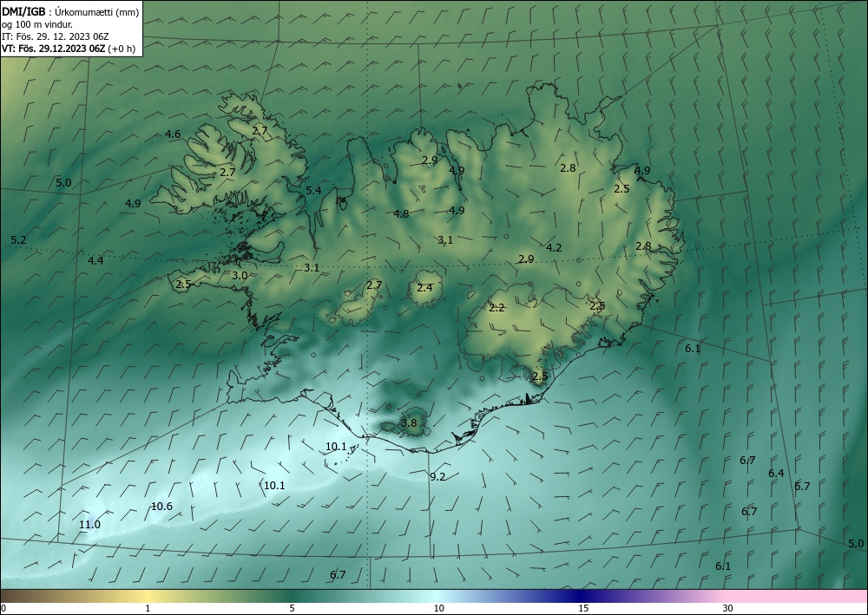Image resolution: width=868 pixels, height=615 pixels.
Task: Select the 30 tick label on the color scale
Action: (727, 609)
